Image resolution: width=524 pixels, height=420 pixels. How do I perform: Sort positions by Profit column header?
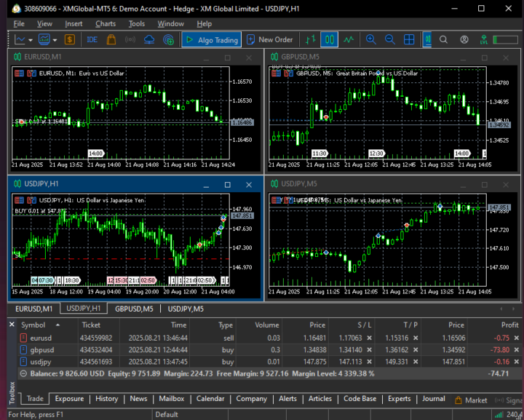pos(509,325)
